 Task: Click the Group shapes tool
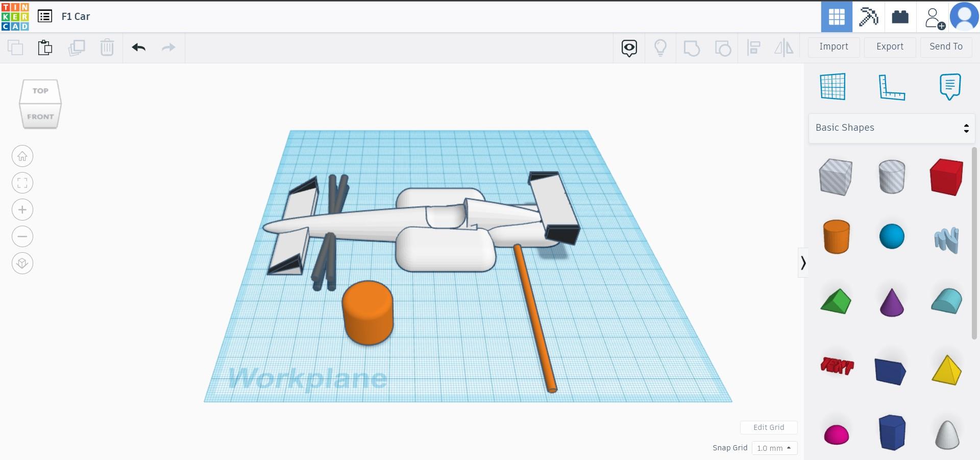pyautogui.click(x=692, y=48)
